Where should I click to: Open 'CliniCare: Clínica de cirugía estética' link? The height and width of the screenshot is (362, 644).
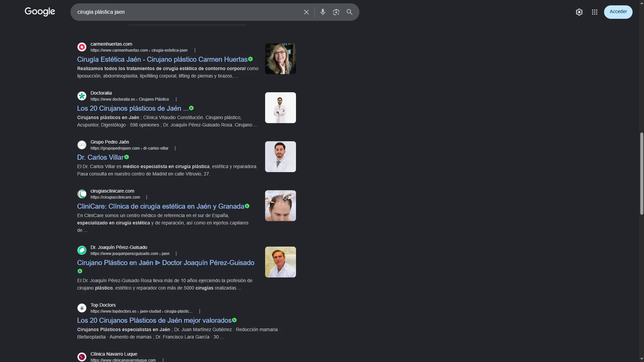pos(160,206)
